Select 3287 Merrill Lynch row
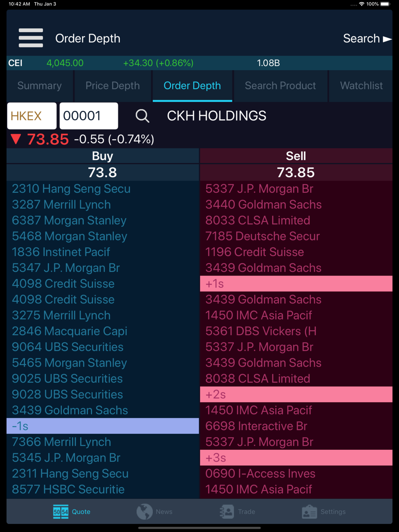The image size is (399, 532). pyautogui.click(x=103, y=205)
